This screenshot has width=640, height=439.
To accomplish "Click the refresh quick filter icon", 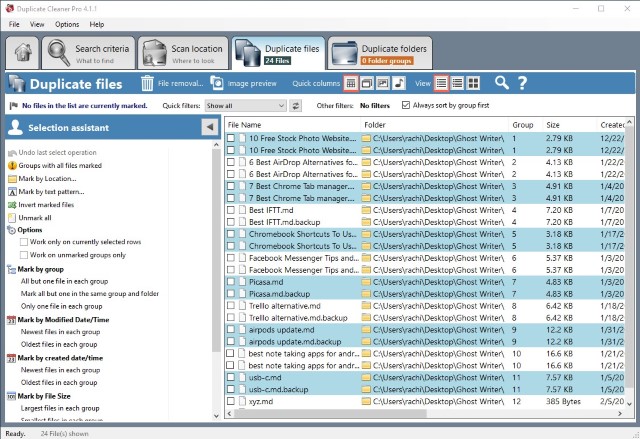I will (296, 106).
